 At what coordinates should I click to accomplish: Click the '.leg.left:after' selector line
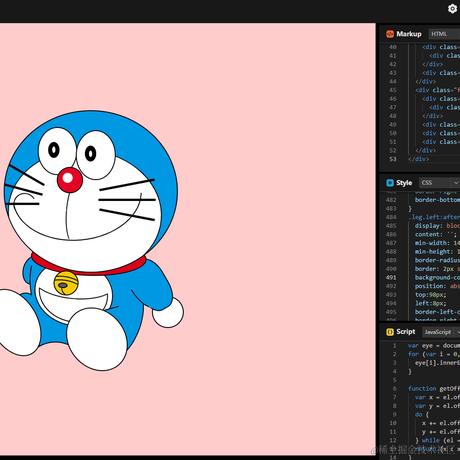(x=434, y=217)
